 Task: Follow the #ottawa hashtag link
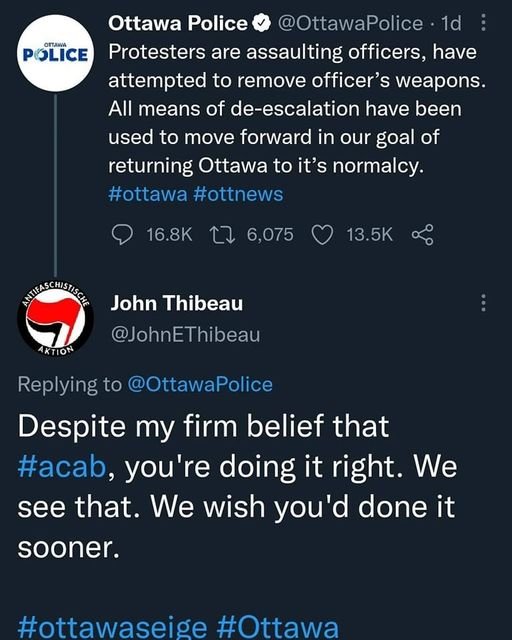[x=147, y=194]
